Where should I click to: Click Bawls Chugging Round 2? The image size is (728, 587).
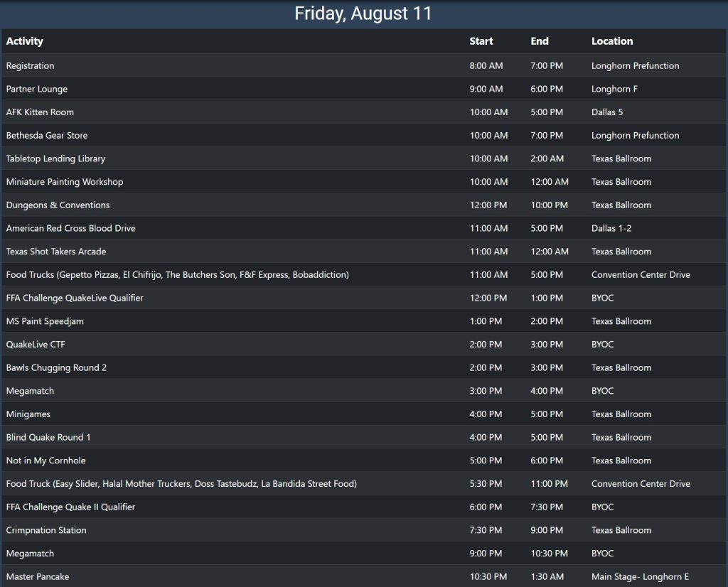[x=56, y=367]
